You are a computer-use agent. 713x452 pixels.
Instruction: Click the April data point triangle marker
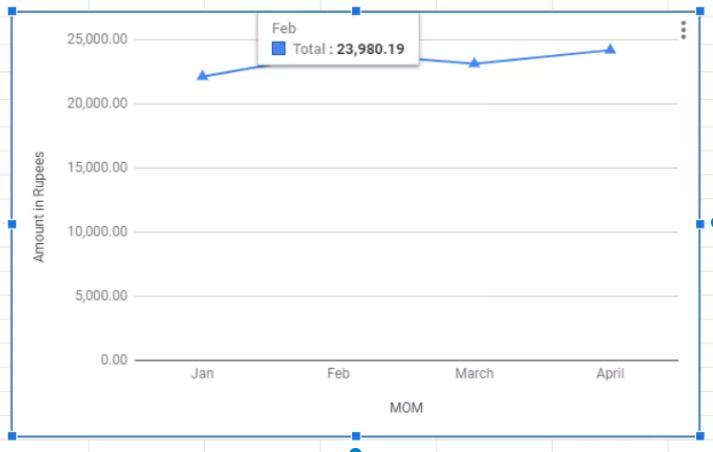[x=610, y=49]
